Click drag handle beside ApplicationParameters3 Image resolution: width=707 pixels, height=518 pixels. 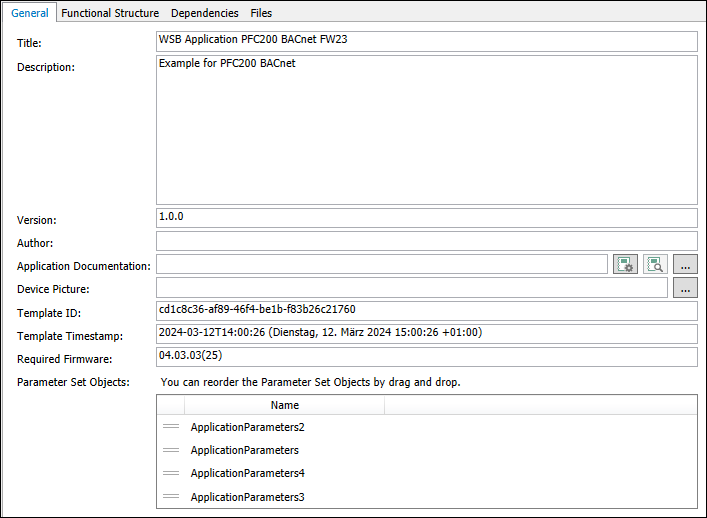tap(171, 496)
